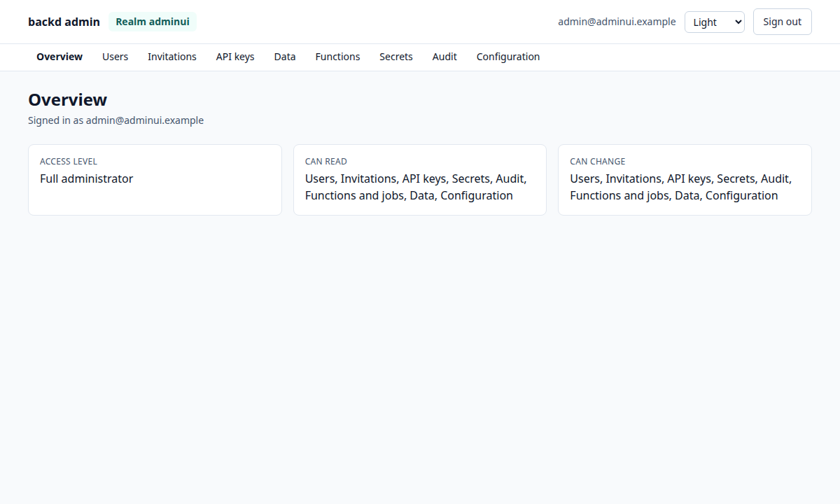The width and height of the screenshot is (840, 504).
Task: Click admin@adminui.example in the header
Action: (x=617, y=22)
